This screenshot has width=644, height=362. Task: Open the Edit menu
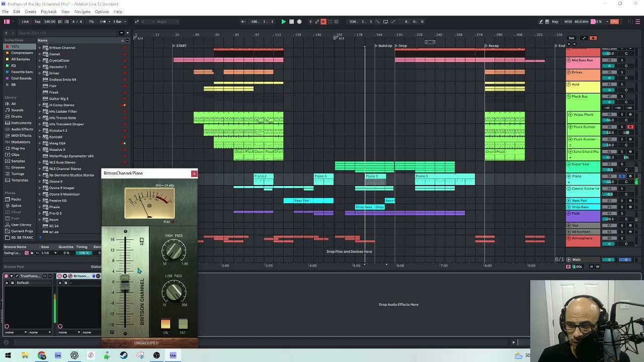17,12
